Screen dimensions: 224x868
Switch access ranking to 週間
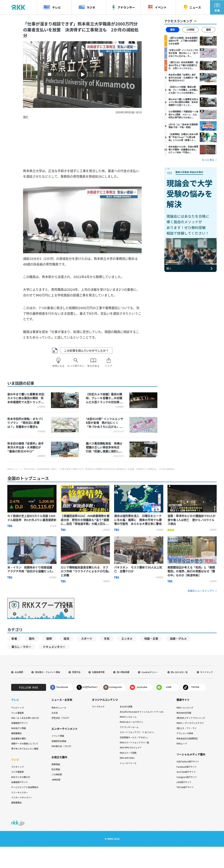coord(208,30)
